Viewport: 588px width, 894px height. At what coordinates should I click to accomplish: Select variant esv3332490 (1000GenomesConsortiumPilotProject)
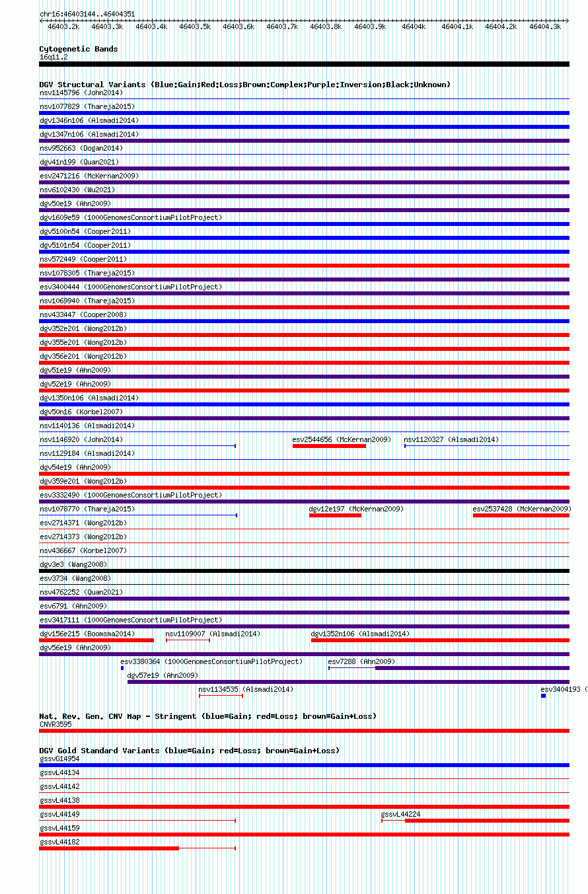tap(304, 502)
